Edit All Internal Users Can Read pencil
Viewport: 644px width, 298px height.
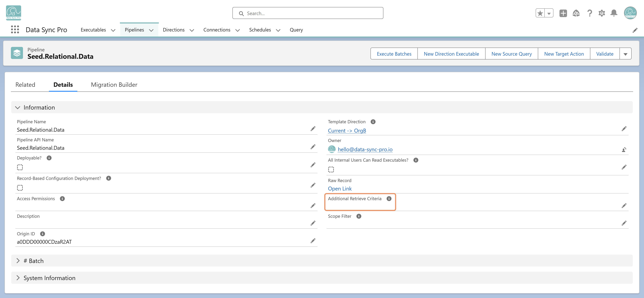pos(624,167)
